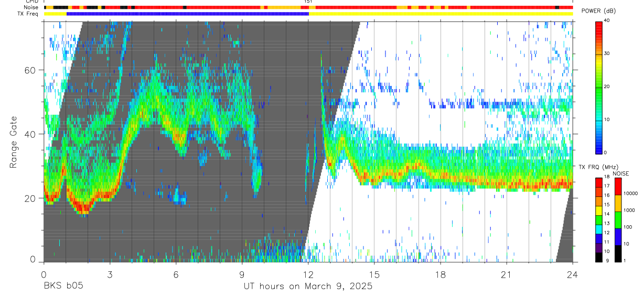Click the 40 tick on power scale
Image resolution: width=644 pixels, height=297 pixels.
pyautogui.click(x=608, y=21)
